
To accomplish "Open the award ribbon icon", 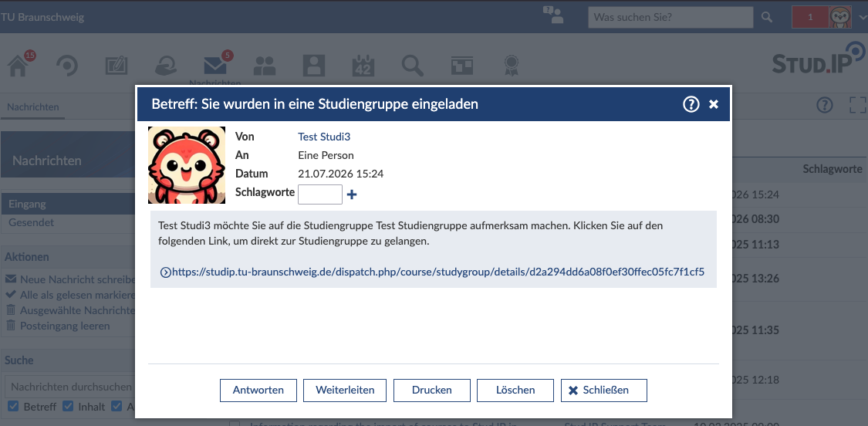I will (512, 66).
